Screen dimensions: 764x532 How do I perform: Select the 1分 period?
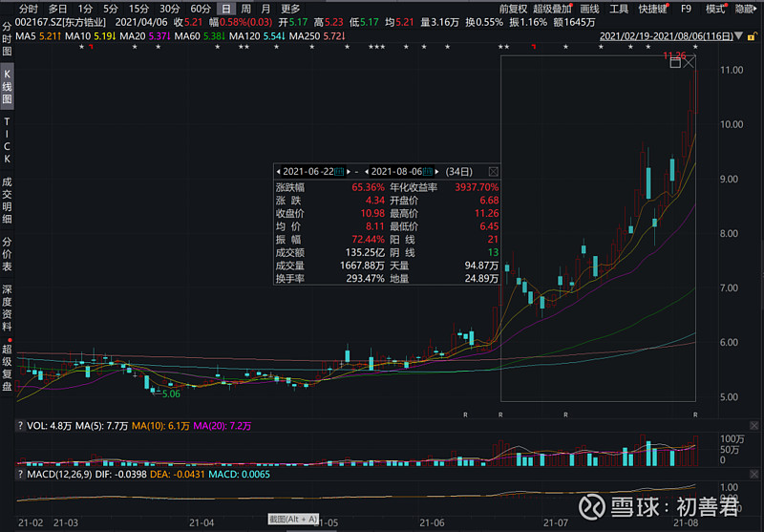tap(85, 9)
